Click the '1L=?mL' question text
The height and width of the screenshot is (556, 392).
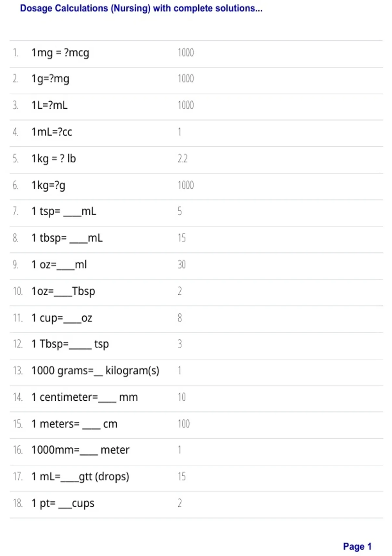49,105
